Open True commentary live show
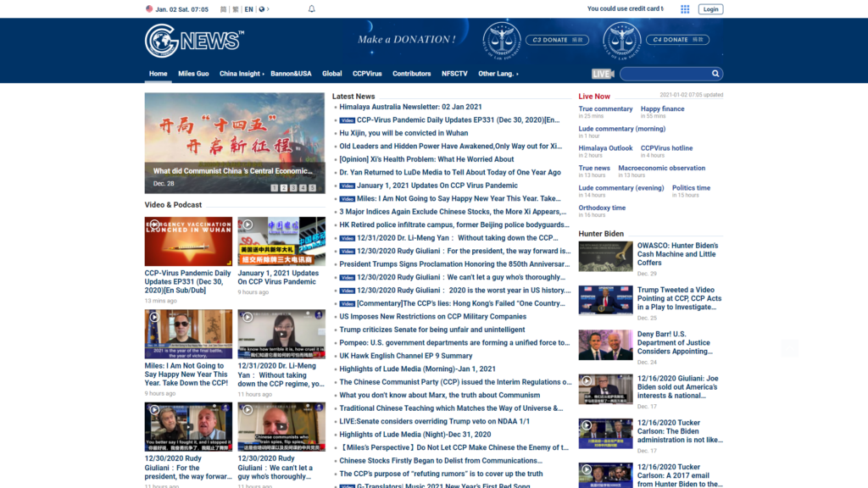Screen dimensions: 868x488 [605, 109]
